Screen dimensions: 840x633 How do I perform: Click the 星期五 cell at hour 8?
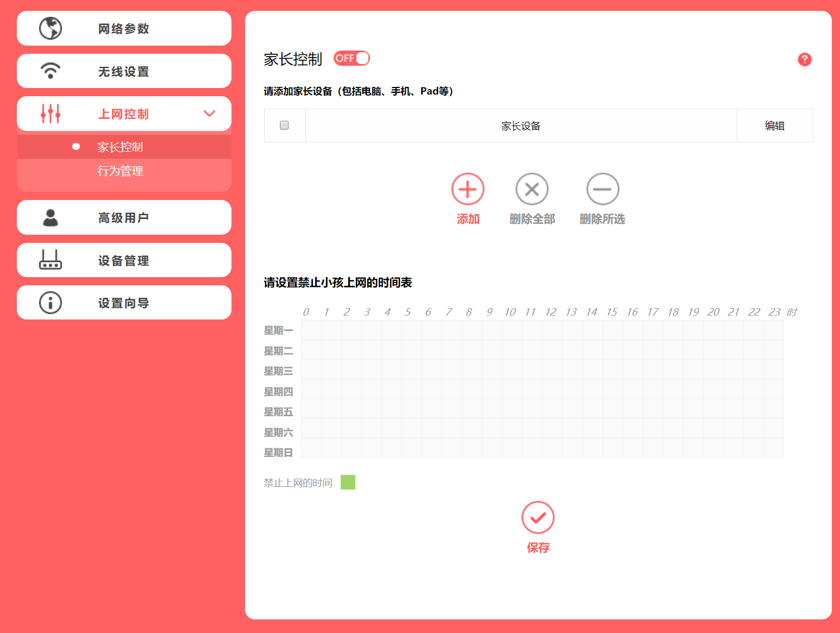point(472,408)
